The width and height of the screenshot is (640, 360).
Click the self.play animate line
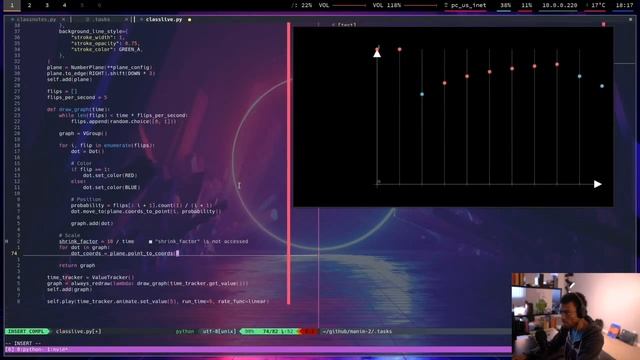pos(158,301)
